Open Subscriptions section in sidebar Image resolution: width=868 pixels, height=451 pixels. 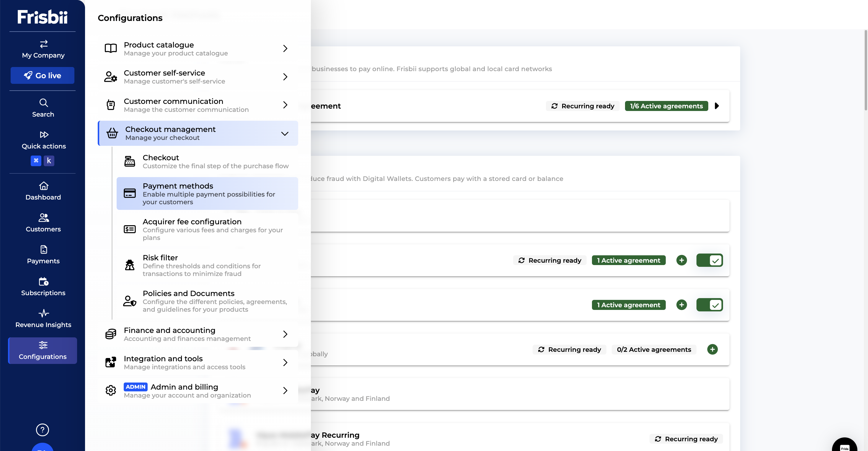click(43, 287)
